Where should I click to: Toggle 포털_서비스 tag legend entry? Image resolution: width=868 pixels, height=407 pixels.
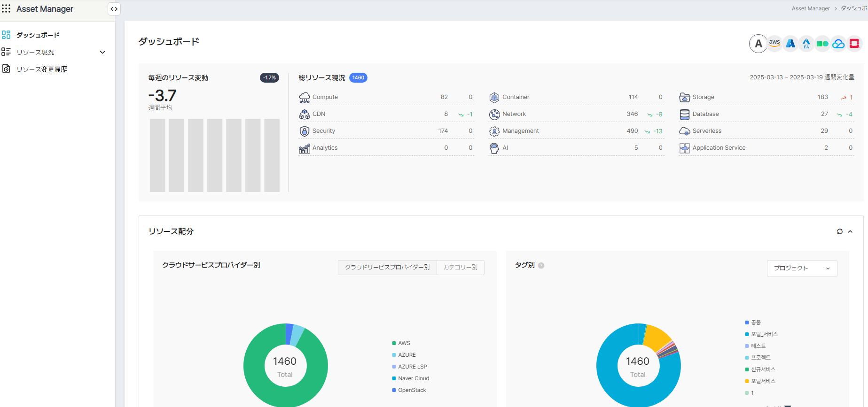tap(761, 334)
